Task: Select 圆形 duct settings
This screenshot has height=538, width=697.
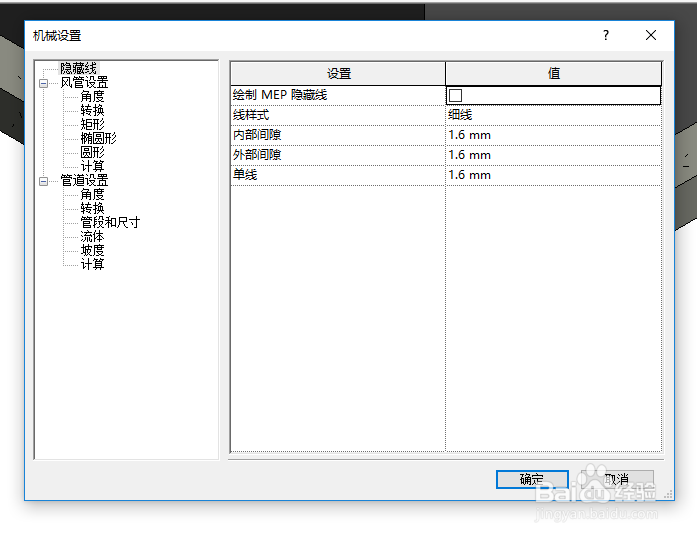Action: coord(92,152)
